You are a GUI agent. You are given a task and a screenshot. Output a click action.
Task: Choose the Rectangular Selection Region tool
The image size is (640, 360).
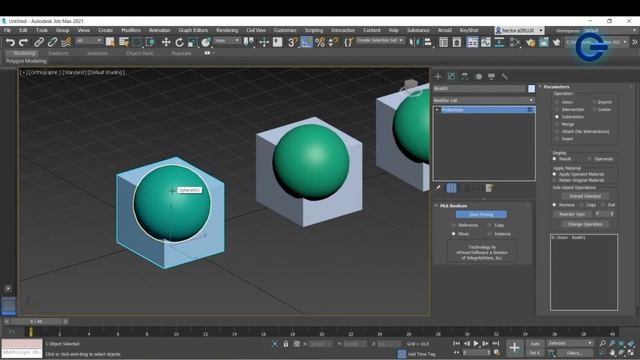137,42
